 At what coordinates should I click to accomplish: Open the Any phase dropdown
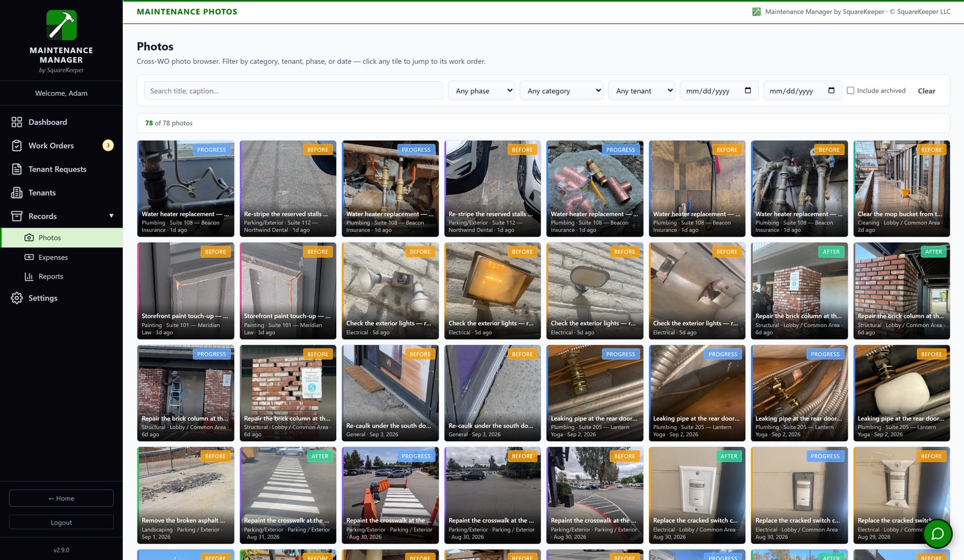(x=481, y=91)
